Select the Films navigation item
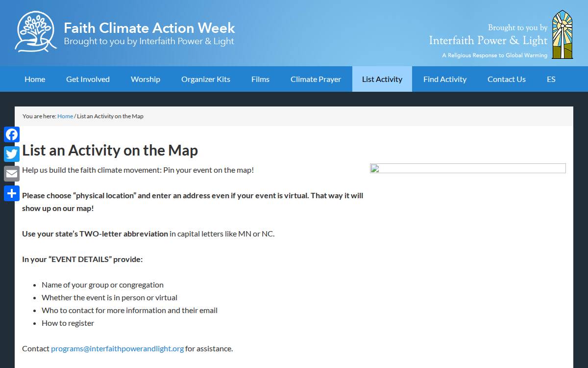 tap(260, 79)
